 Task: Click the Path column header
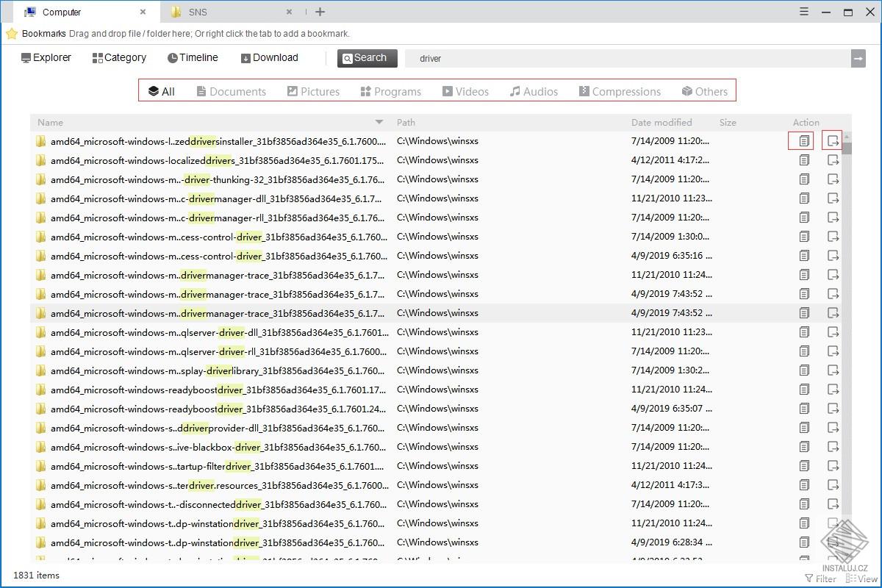coord(406,122)
